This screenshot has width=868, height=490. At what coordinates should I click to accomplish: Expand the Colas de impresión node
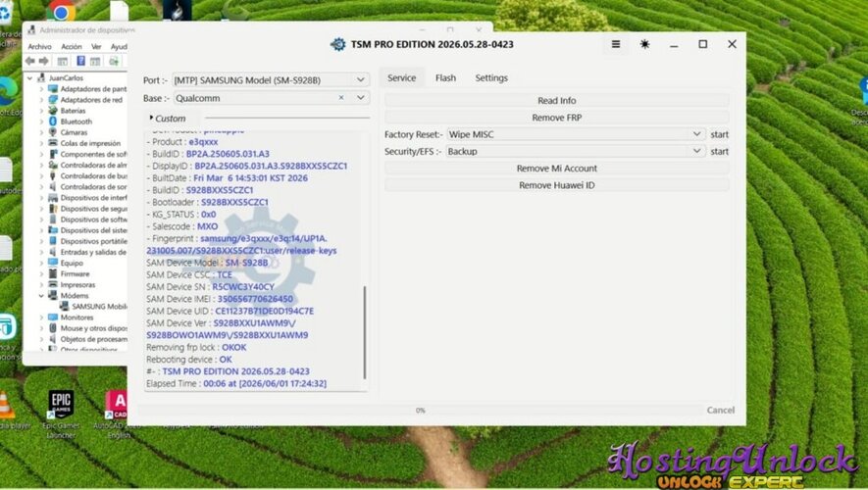point(41,143)
